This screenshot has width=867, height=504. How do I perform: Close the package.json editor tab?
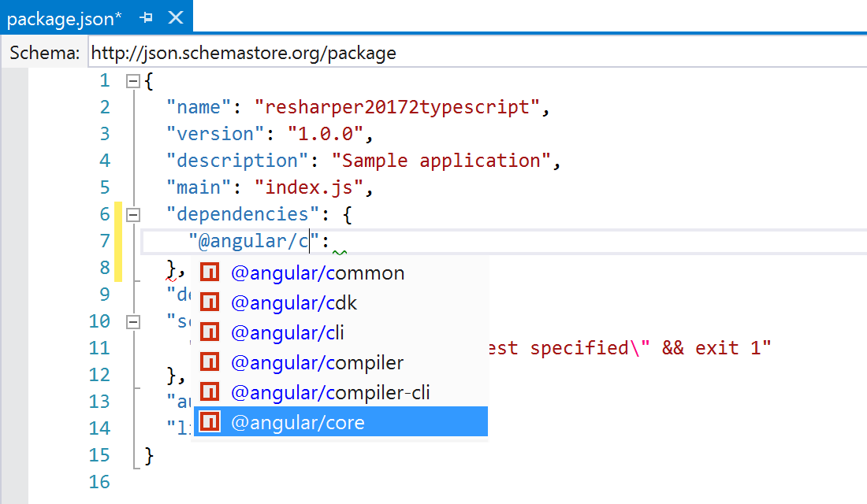(x=175, y=17)
